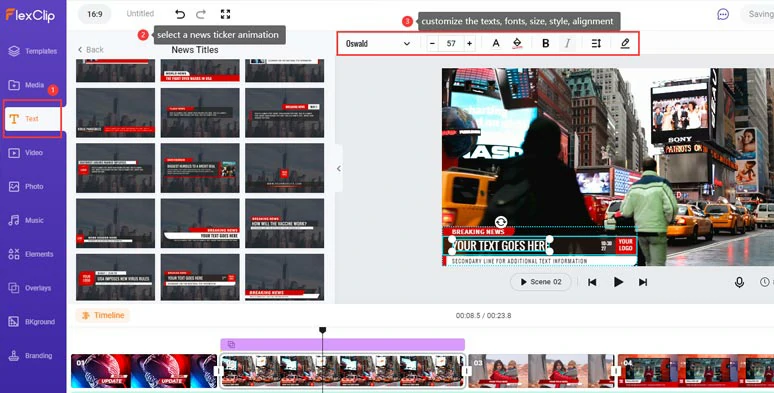Open the text highlight fill color

tap(517, 43)
